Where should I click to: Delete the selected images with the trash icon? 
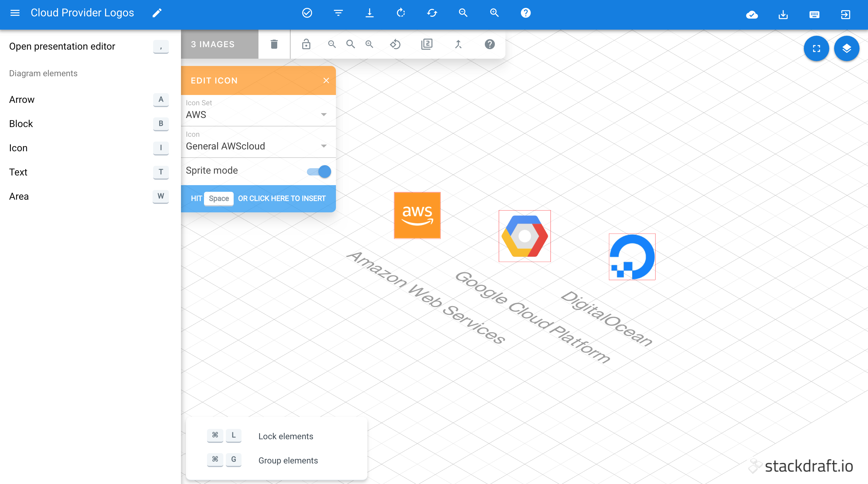click(x=274, y=44)
